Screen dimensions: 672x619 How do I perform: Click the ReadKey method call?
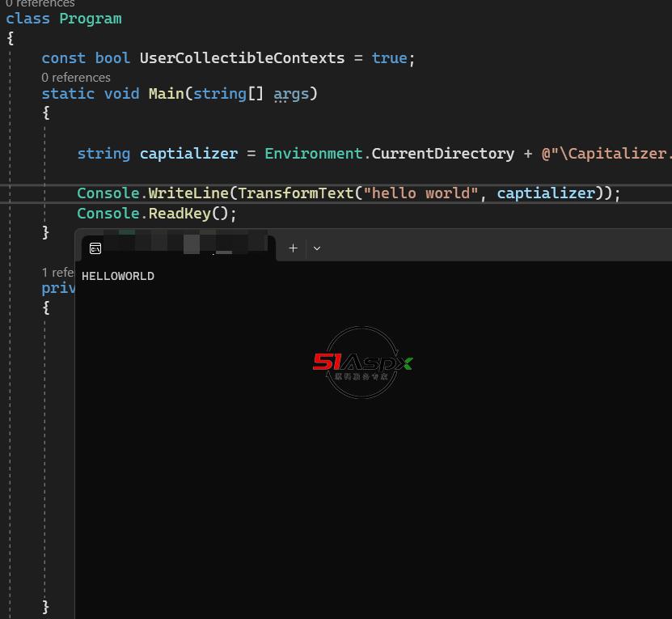point(180,214)
